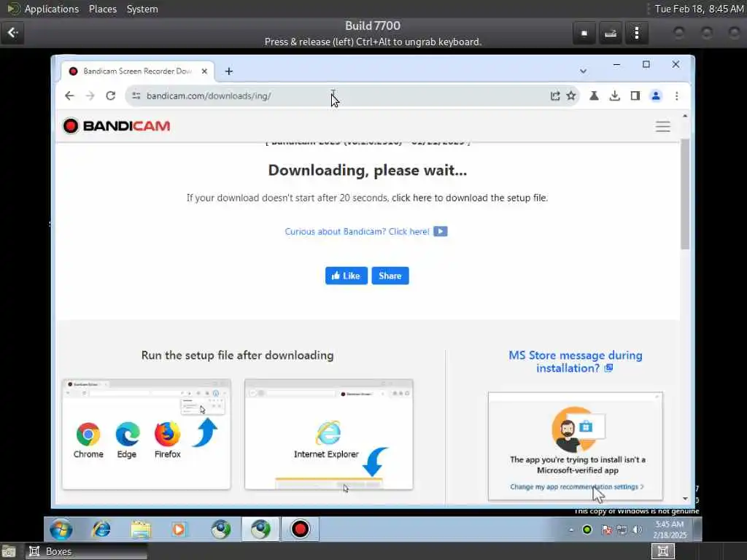Image resolution: width=747 pixels, height=560 pixels.
Task: Open Windows Media Player from taskbar
Action: (179, 529)
